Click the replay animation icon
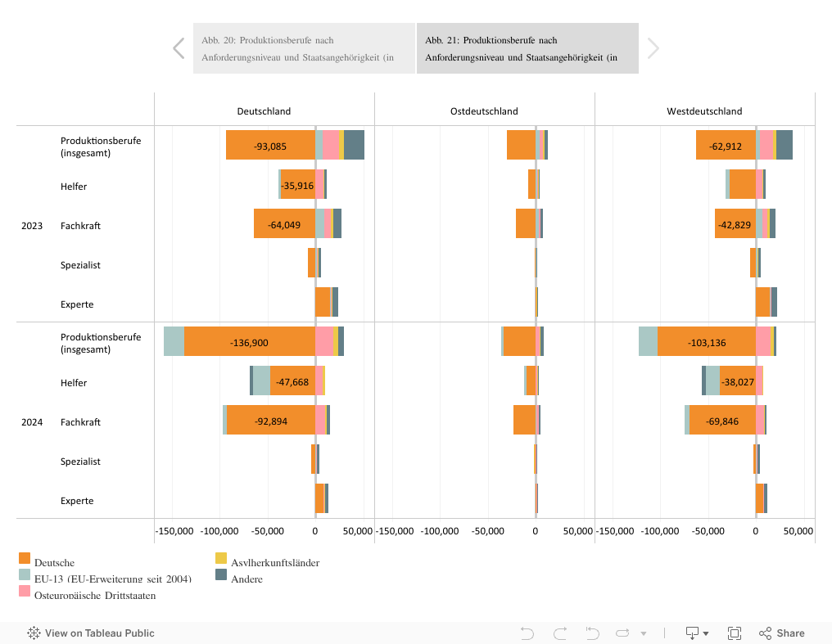Image resolution: width=832 pixels, height=644 pixels. (x=592, y=633)
